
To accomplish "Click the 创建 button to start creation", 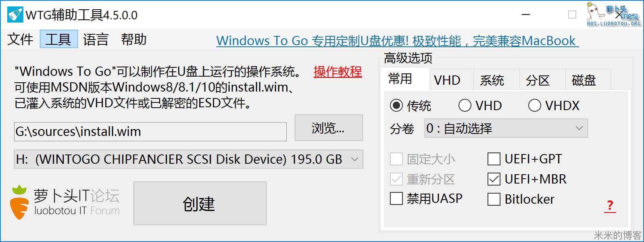I will click(199, 203).
